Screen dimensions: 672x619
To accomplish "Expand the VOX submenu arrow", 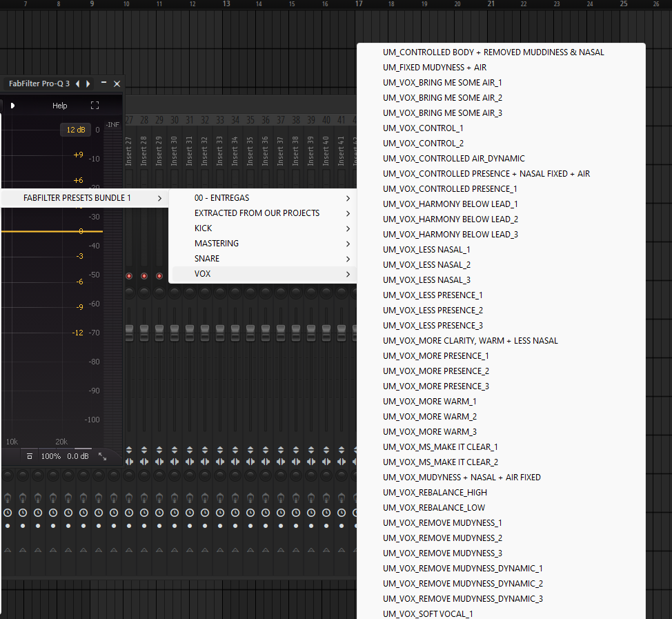I will click(348, 274).
